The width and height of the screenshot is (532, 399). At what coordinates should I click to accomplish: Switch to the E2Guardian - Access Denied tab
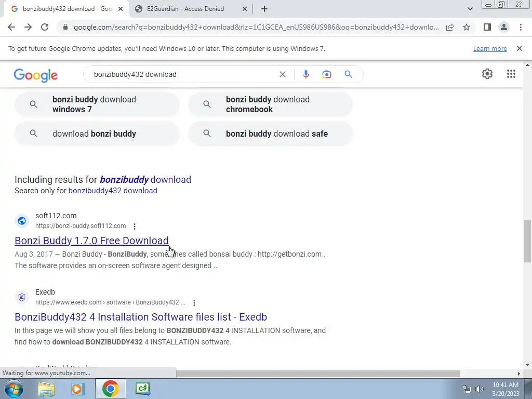click(185, 9)
